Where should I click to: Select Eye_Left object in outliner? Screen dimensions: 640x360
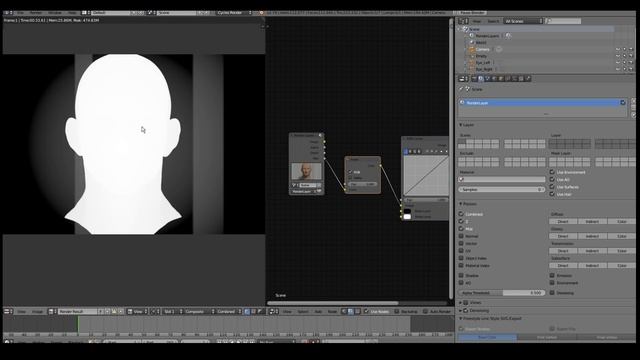(x=483, y=62)
